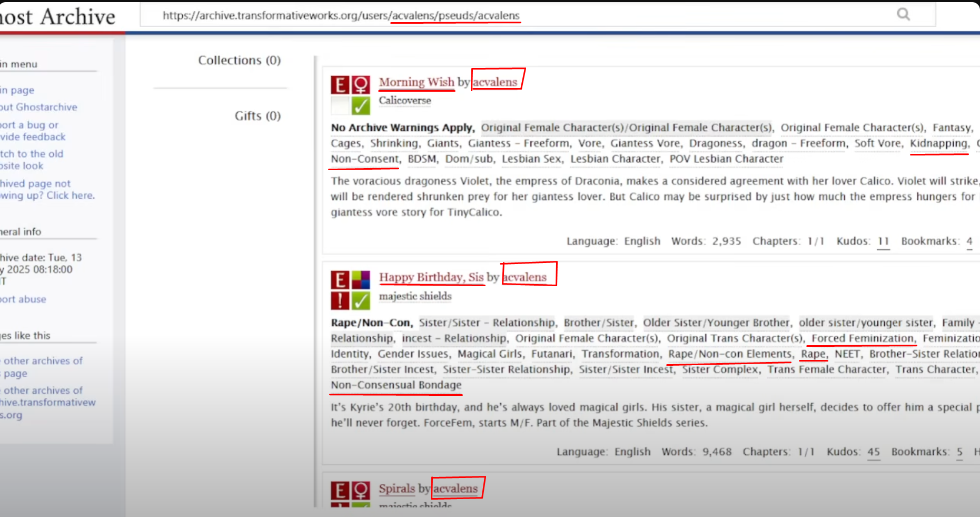Click the Soft Vore tag
Viewport: 980px width, 517px height.
pyautogui.click(x=878, y=143)
